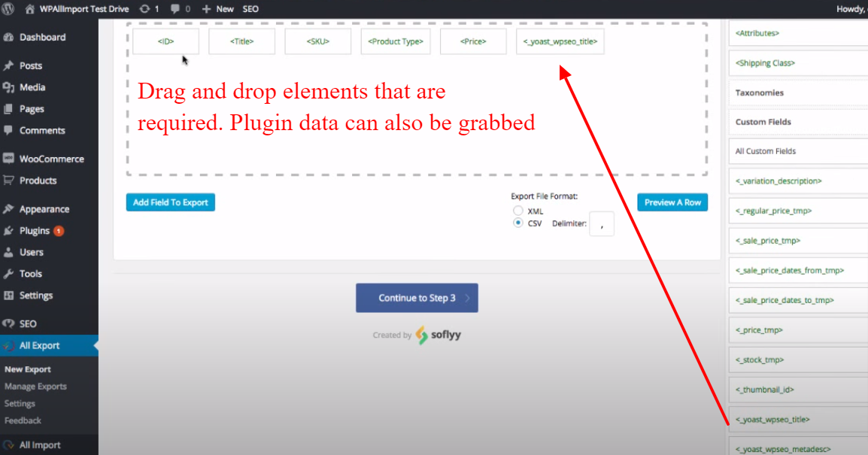Image resolution: width=868 pixels, height=455 pixels.
Task: Select the XML export format radio button
Action: (517, 211)
